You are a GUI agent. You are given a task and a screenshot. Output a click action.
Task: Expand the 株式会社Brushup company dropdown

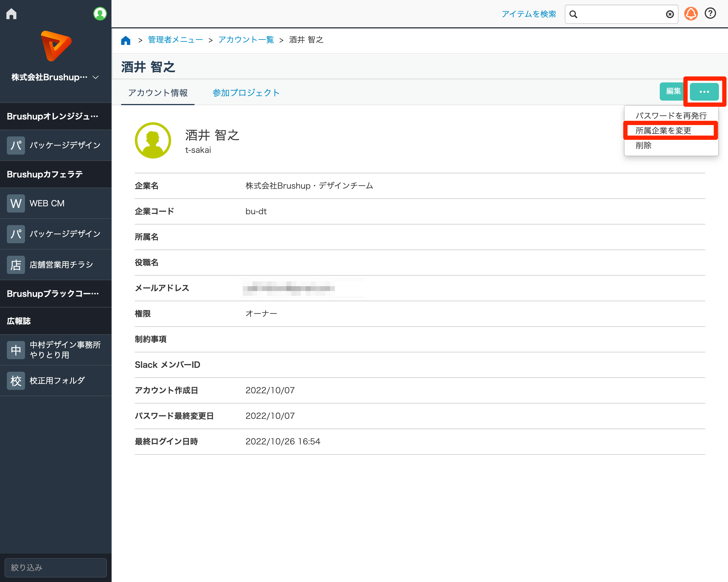(x=55, y=77)
